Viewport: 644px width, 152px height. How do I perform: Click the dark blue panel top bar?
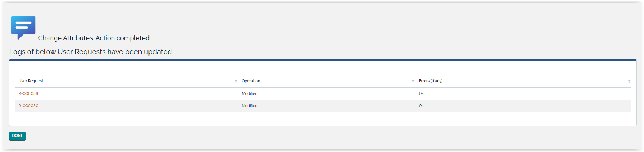pos(323,60)
